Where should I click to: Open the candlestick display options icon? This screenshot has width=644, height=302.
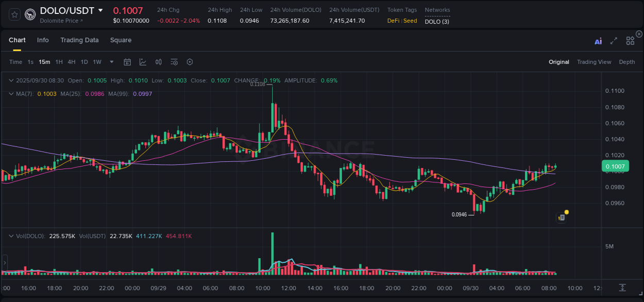(158, 62)
